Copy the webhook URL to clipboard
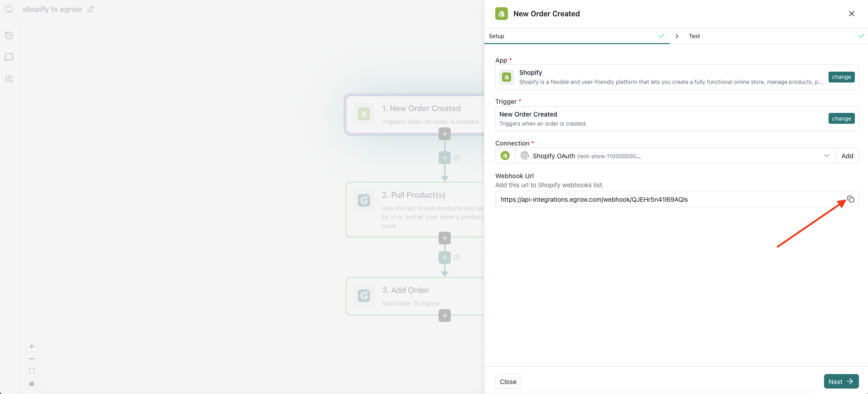868x394 pixels. (x=851, y=199)
